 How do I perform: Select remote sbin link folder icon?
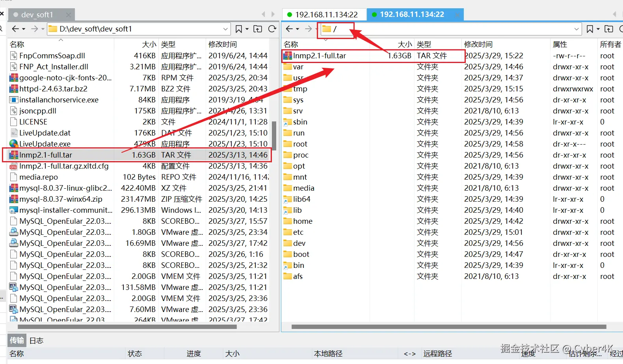coord(288,122)
